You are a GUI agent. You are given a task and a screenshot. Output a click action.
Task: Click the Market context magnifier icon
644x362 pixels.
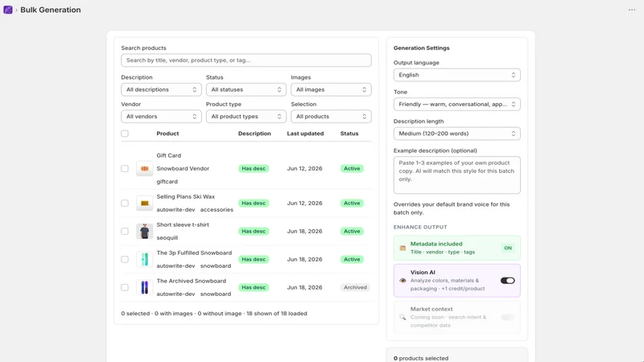coord(402,317)
